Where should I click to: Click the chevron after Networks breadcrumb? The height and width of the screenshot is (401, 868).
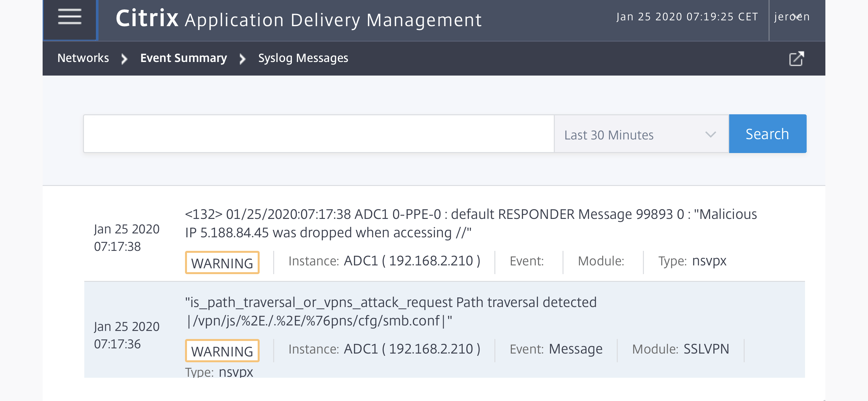124,59
